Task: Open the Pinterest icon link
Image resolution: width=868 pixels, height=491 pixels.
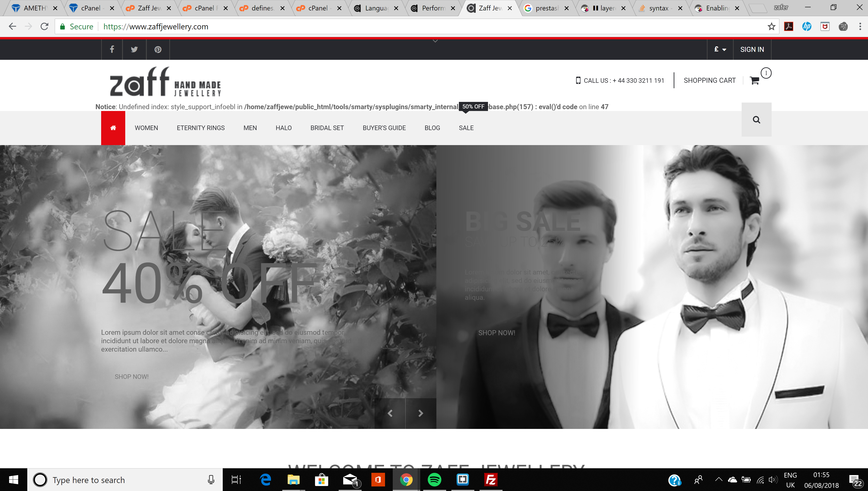Action: [x=158, y=50]
